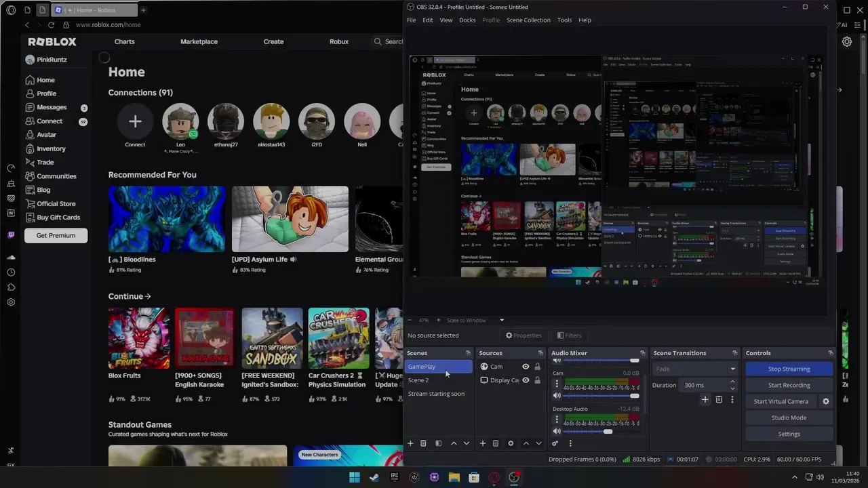Move the source up in Sources dock
Image resolution: width=868 pixels, height=488 pixels.
(526, 443)
